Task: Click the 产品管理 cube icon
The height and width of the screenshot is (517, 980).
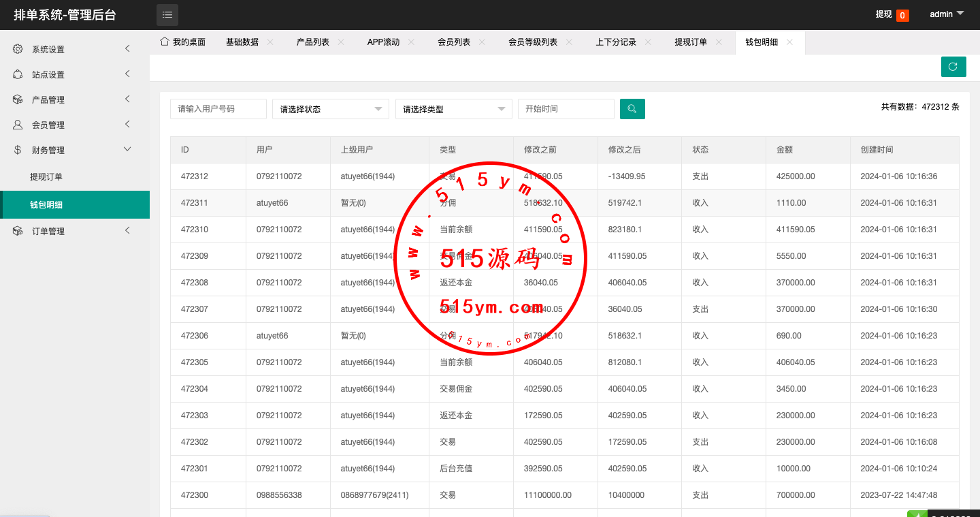Action: [18, 99]
